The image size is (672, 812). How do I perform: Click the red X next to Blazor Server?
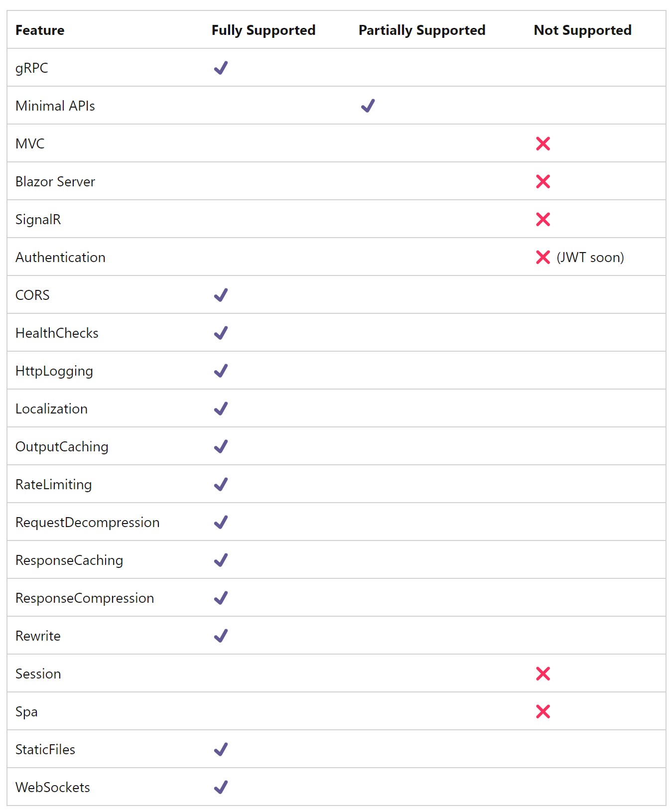542,181
